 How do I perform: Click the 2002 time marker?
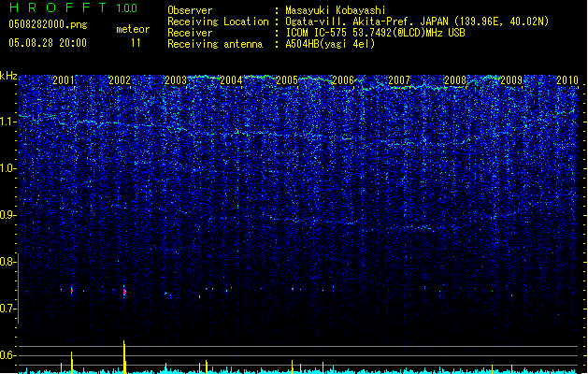(120, 80)
